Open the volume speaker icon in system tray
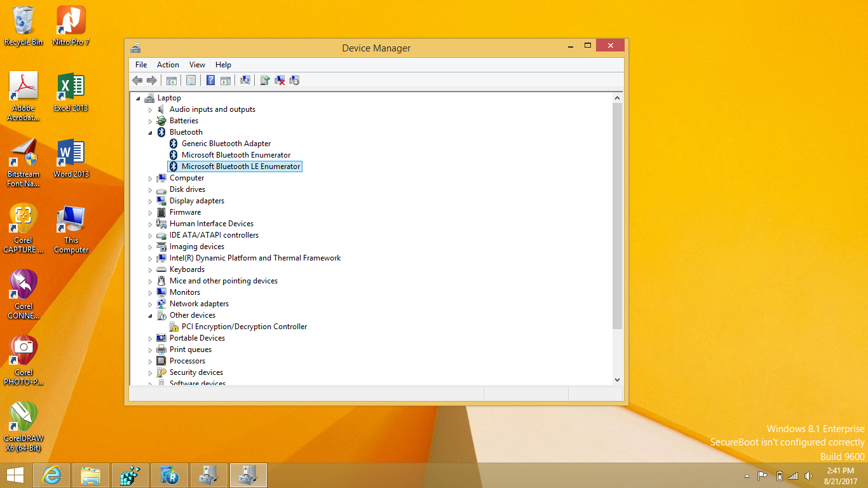Image resolution: width=868 pixels, height=488 pixels. (x=808, y=476)
